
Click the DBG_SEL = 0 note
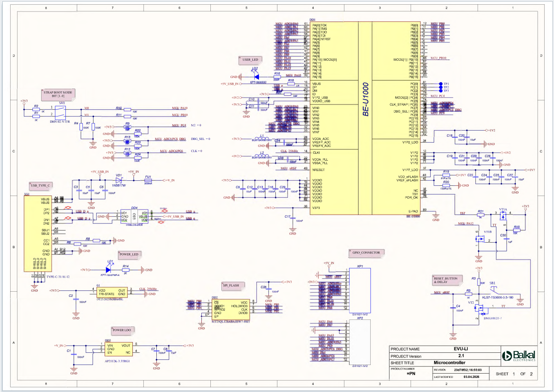[x=201, y=139]
